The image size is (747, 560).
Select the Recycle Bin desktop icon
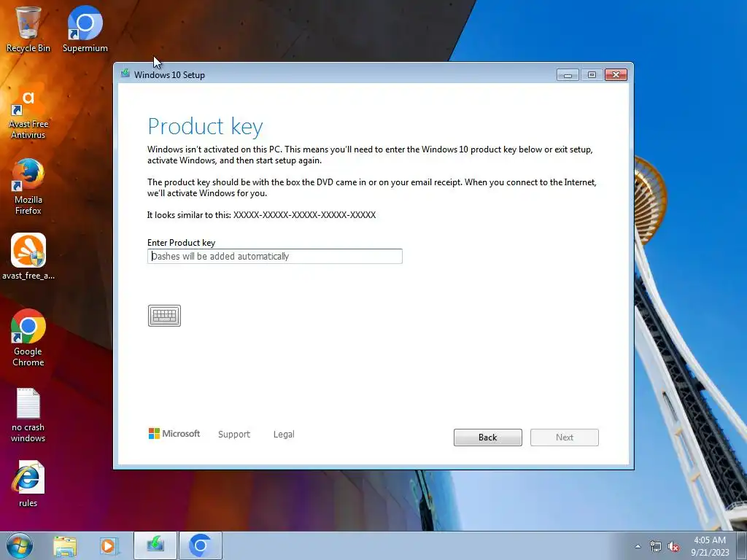pyautogui.click(x=28, y=28)
